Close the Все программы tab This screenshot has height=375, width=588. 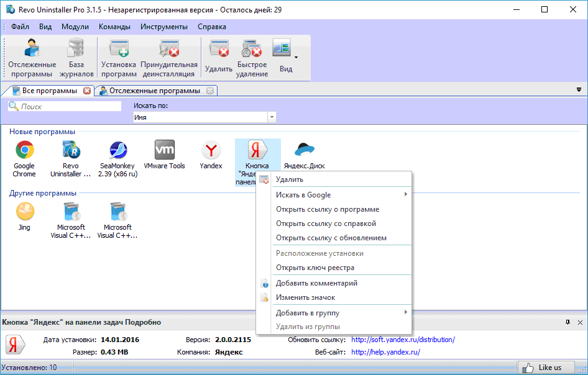point(87,91)
